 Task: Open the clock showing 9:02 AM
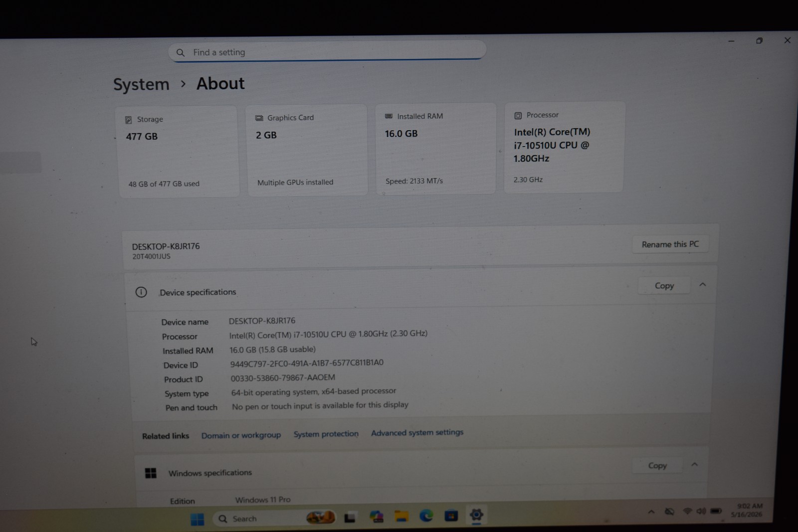coord(747,510)
